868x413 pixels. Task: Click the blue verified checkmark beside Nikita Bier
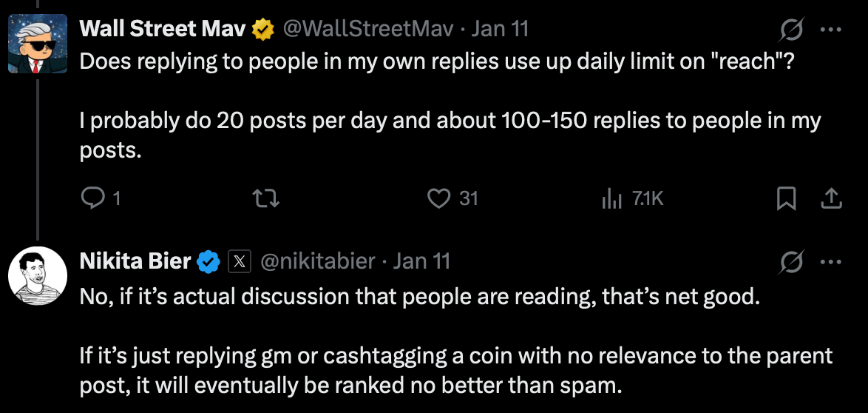click(208, 261)
